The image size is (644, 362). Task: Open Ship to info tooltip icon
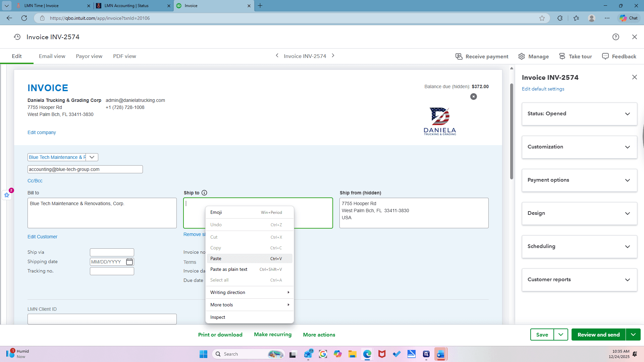[x=204, y=193]
